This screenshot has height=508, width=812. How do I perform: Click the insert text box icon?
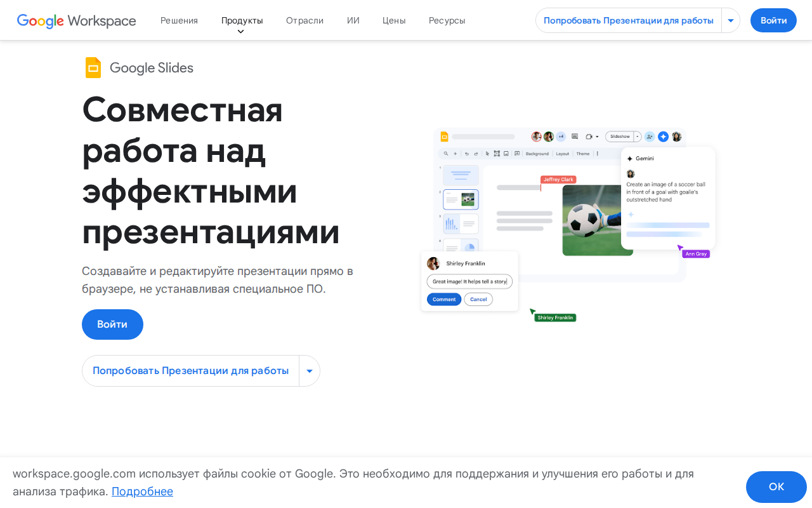pos(497,153)
